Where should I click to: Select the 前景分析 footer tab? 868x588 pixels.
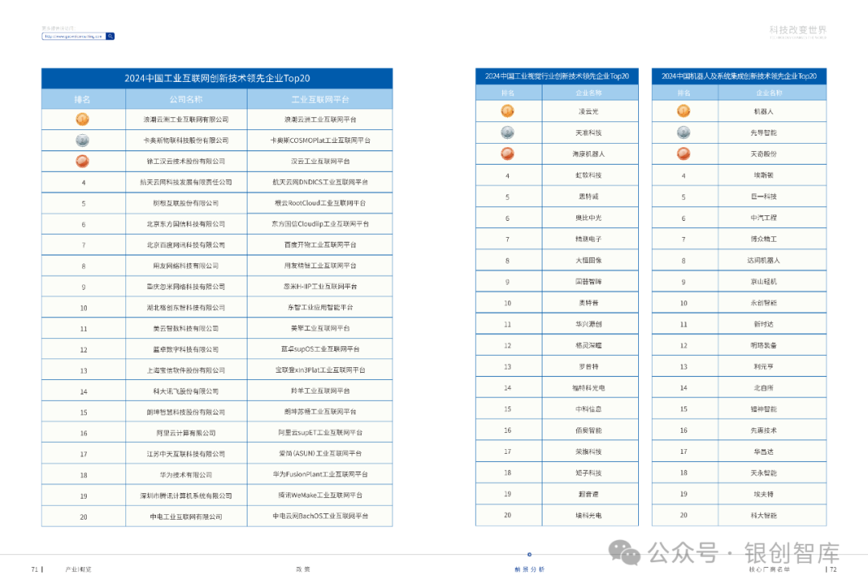pos(530,570)
